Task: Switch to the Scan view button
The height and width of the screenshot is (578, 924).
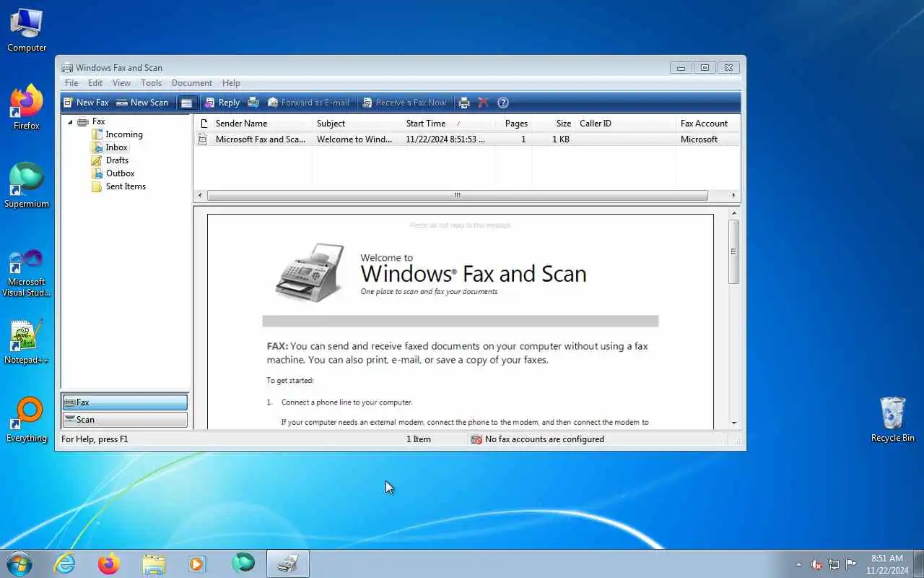Action: click(x=124, y=420)
